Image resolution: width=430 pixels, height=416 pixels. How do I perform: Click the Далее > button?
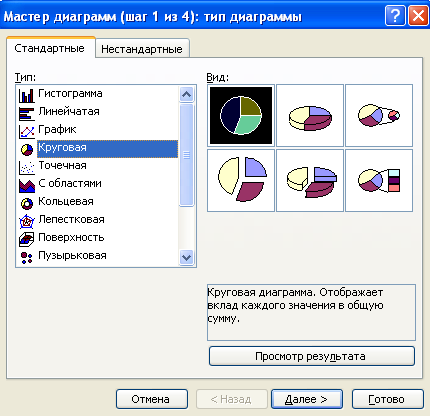[307, 399]
